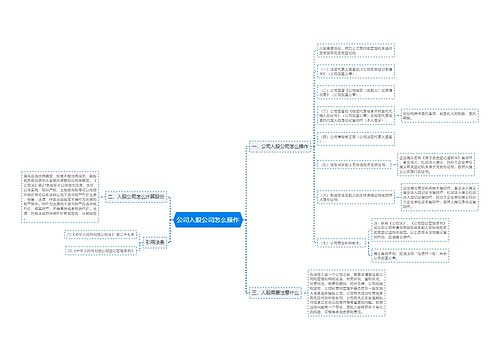
Task: Select branch 三、入股需要注意什么
Action: 275,293
